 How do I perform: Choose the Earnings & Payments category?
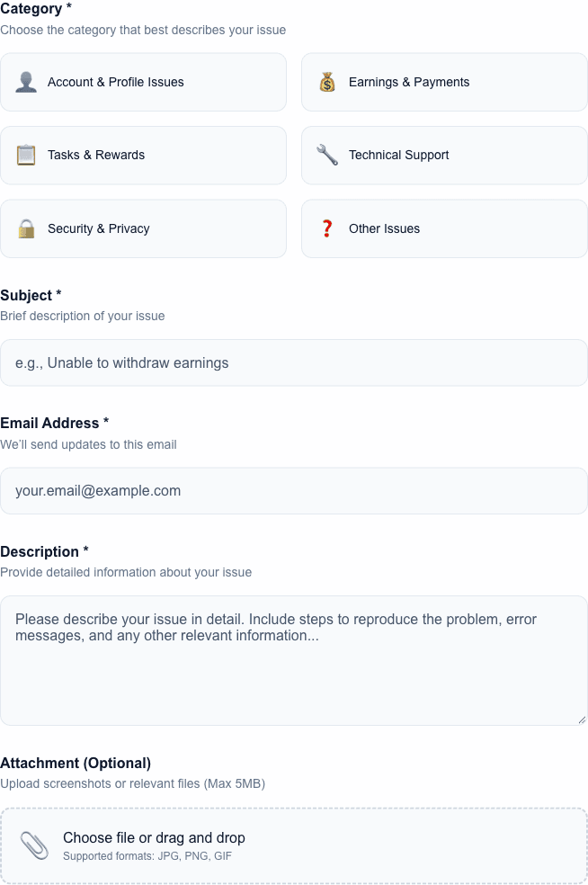[x=445, y=83]
